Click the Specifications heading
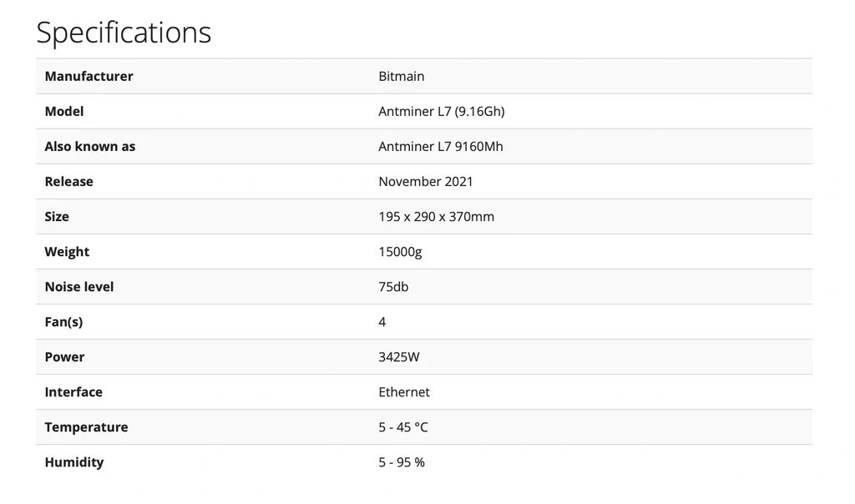The image size is (855, 504). [x=124, y=33]
